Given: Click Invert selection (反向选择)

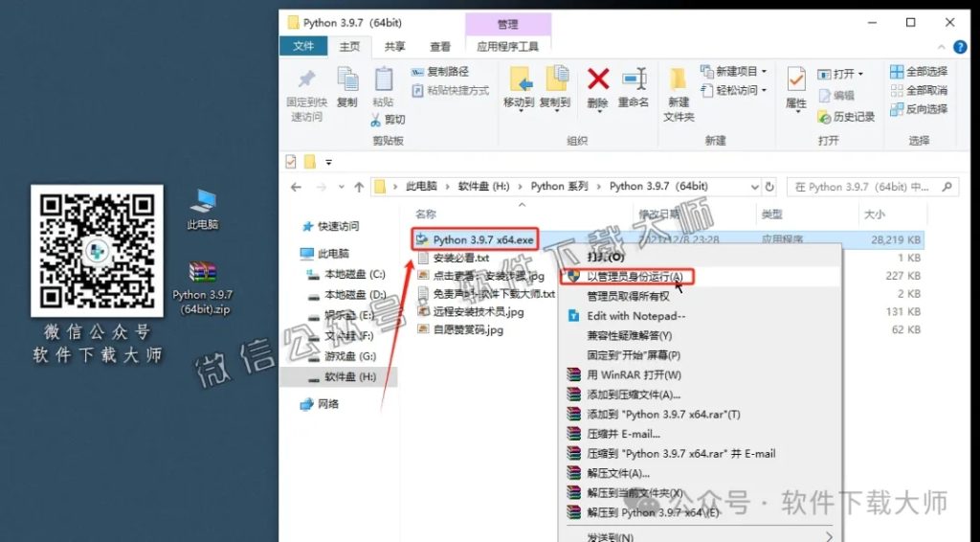Looking at the screenshot, I should (x=919, y=109).
